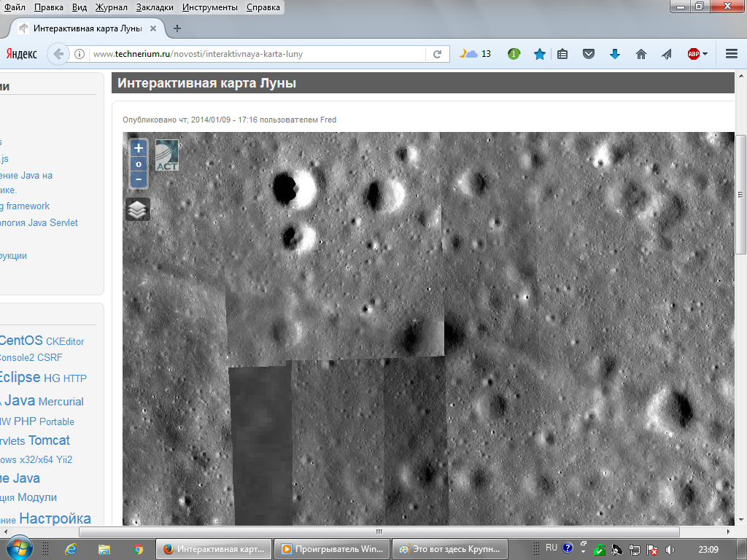
Task: Open the Adblock Plus menu
Action: (697, 54)
